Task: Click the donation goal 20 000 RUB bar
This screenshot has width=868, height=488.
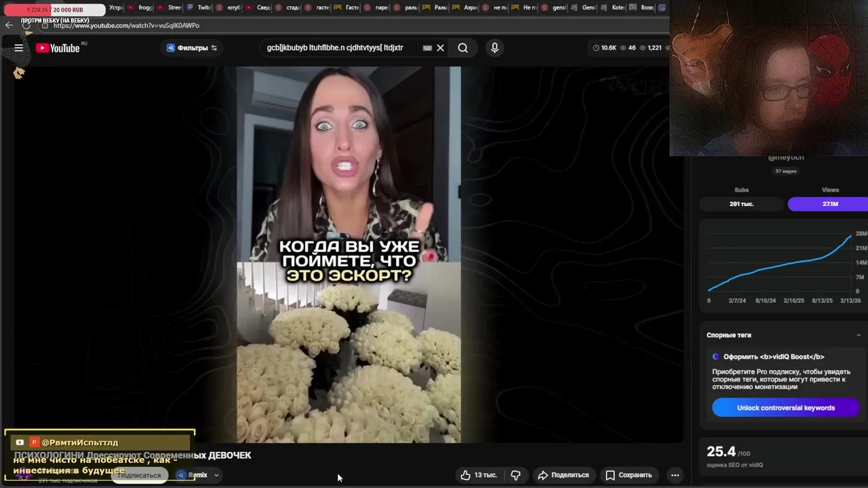Action: pyautogui.click(x=54, y=9)
